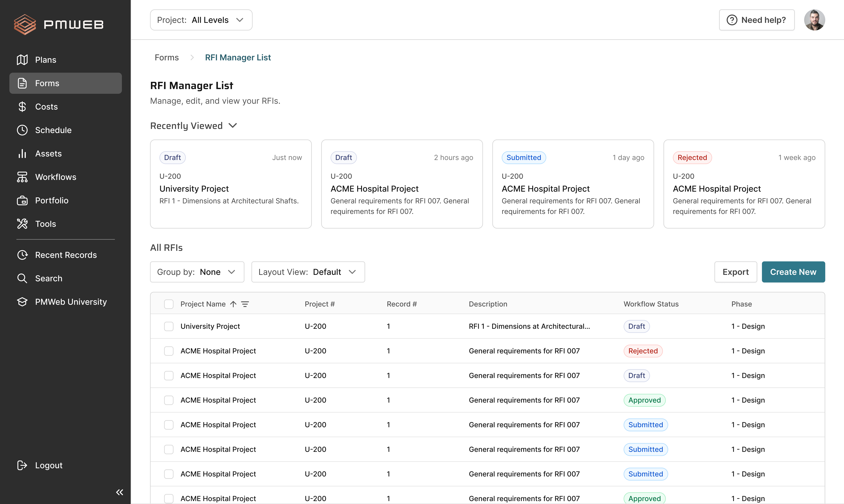Image resolution: width=844 pixels, height=504 pixels.
Task: Check the first Submitted ACME row checkbox
Action: [169, 425]
